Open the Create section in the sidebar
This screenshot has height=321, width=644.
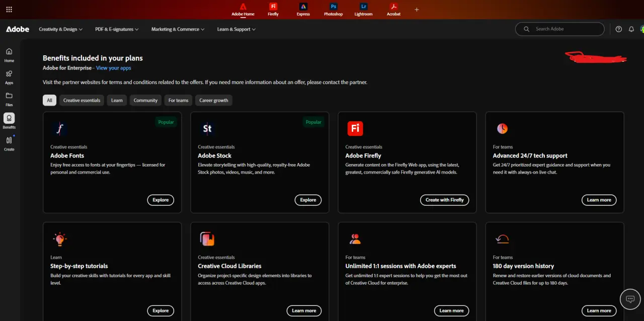(x=9, y=143)
